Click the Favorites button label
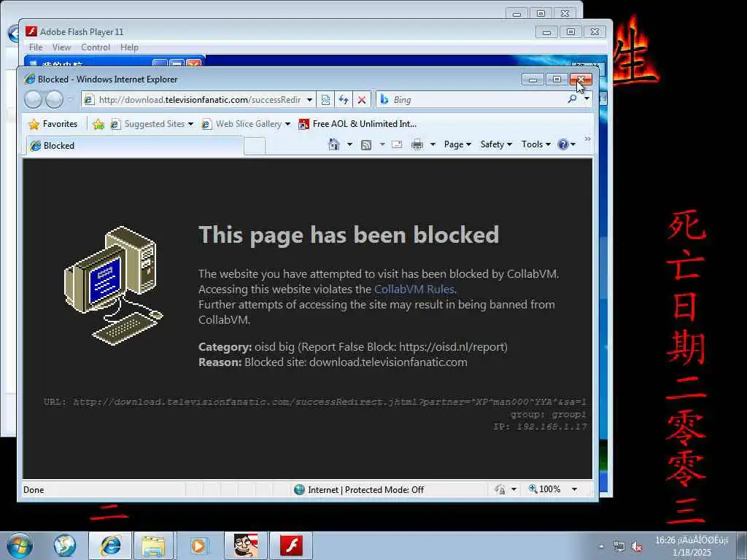Image resolution: width=747 pixels, height=560 pixels. point(60,124)
